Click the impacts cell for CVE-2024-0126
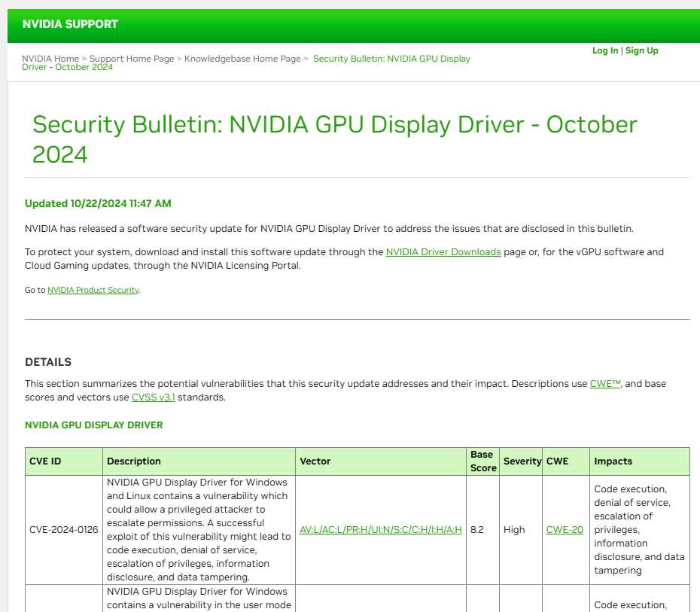700x612 pixels. [x=639, y=530]
